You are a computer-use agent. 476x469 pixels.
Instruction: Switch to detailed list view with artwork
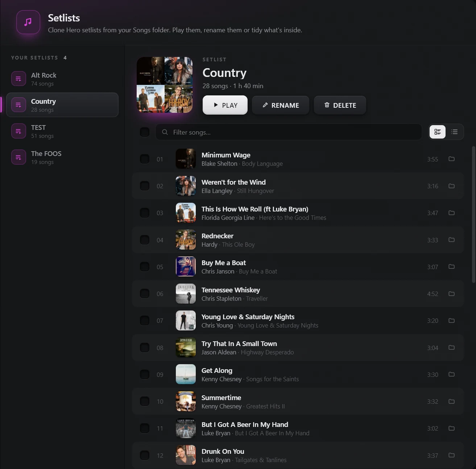438,132
